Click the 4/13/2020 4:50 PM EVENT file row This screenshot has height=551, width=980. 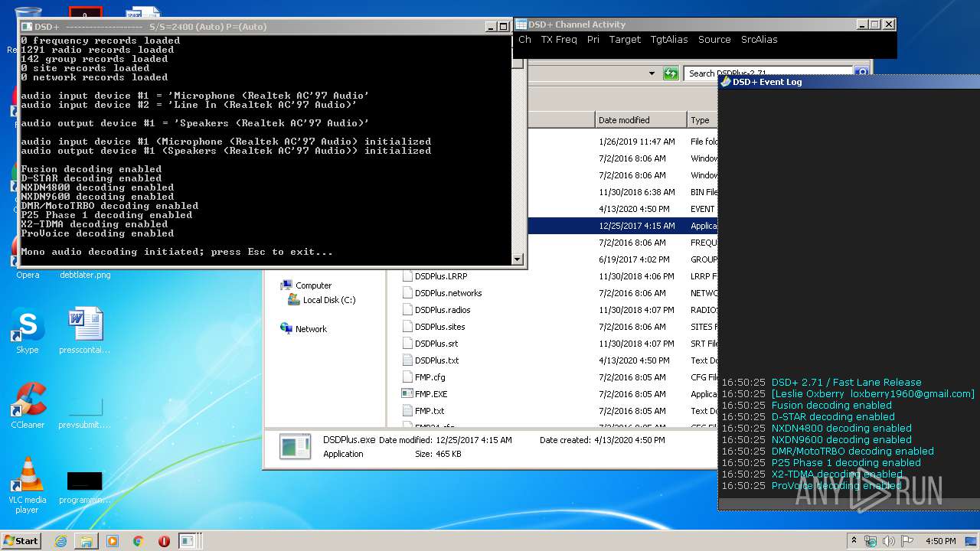(x=621, y=209)
